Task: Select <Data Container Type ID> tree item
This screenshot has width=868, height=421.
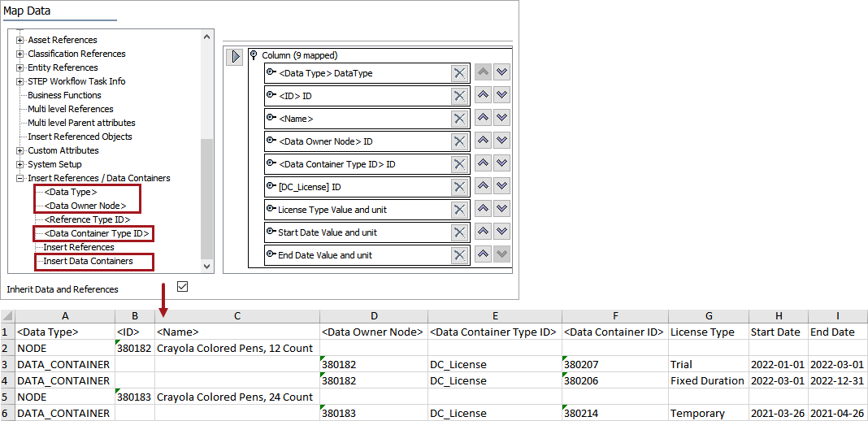Action: [97, 233]
